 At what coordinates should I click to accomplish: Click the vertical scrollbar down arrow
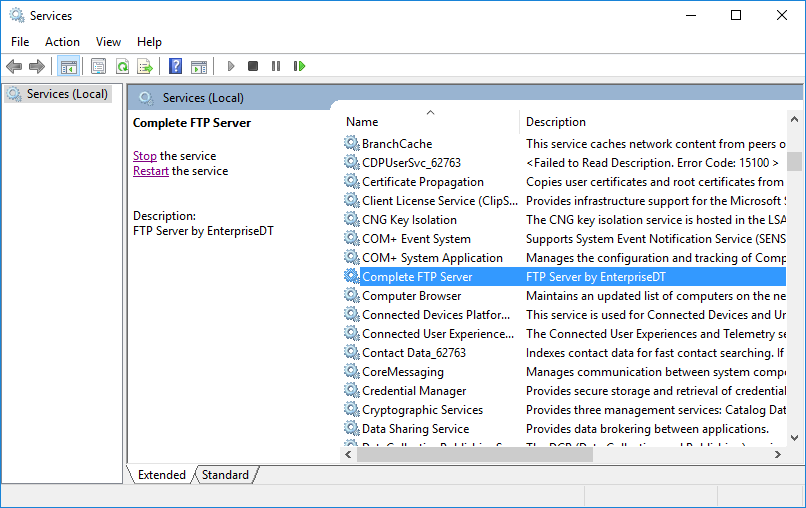pyautogui.click(x=794, y=439)
